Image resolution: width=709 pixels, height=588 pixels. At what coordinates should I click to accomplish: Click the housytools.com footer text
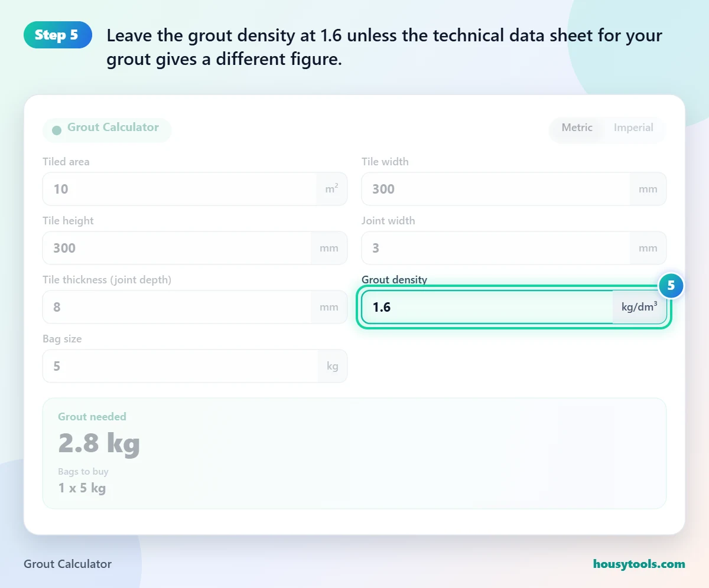click(x=639, y=564)
